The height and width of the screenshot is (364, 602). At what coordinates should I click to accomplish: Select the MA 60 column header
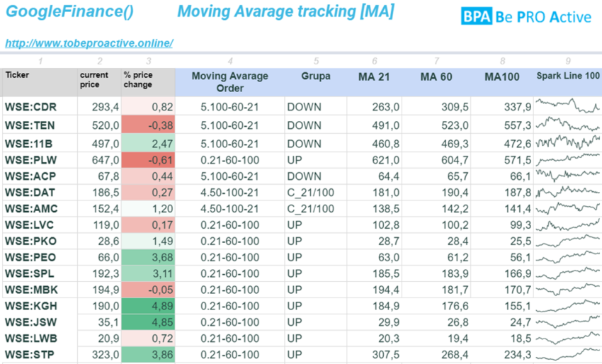(436, 82)
